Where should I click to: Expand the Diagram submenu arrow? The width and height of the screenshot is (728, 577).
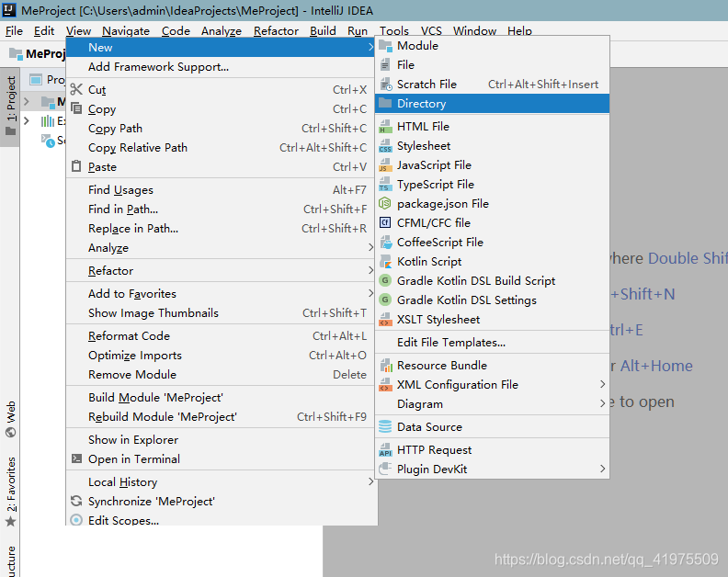click(602, 403)
